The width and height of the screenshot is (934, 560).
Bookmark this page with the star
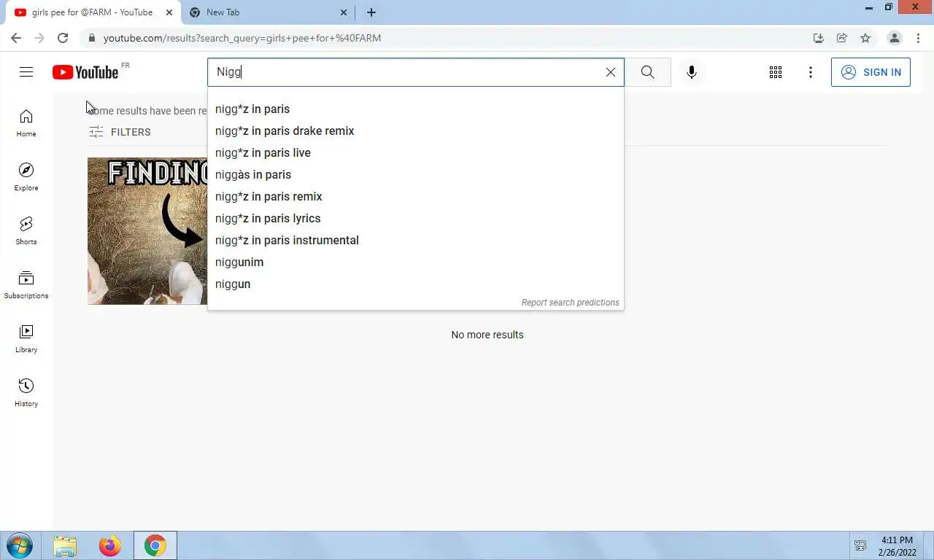click(x=865, y=38)
